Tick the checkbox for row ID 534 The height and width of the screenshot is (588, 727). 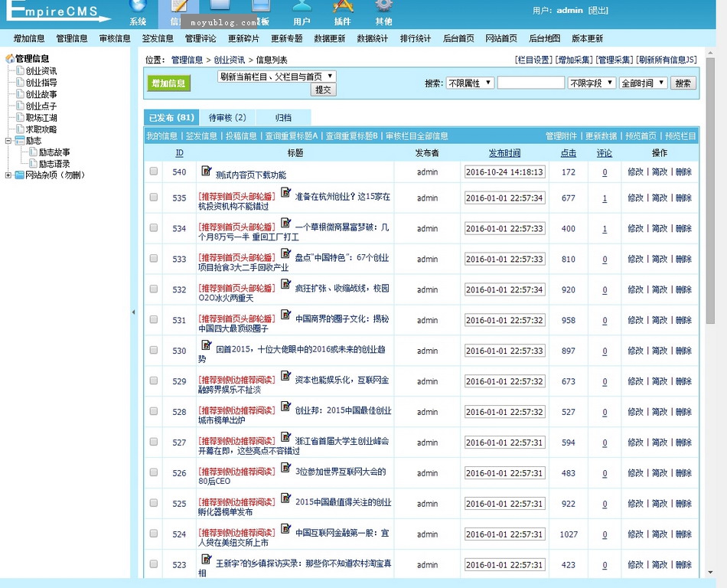pyautogui.click(x=154, y=227)
